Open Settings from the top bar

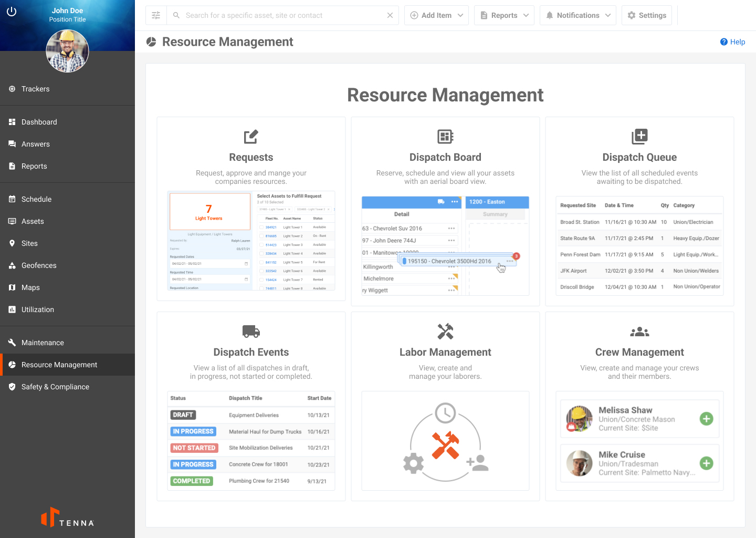[x=647, y=15]
